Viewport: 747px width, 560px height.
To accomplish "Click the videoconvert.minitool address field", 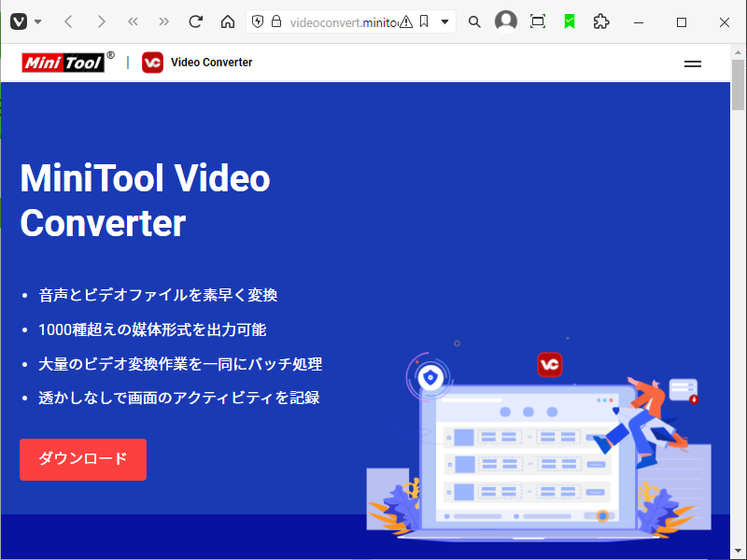I will pyautogui.click(x=344, y=22).
